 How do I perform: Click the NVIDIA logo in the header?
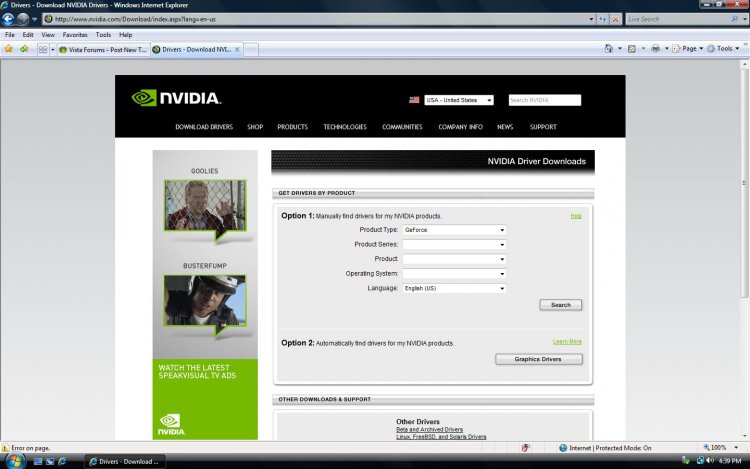[x=176, y=98]
